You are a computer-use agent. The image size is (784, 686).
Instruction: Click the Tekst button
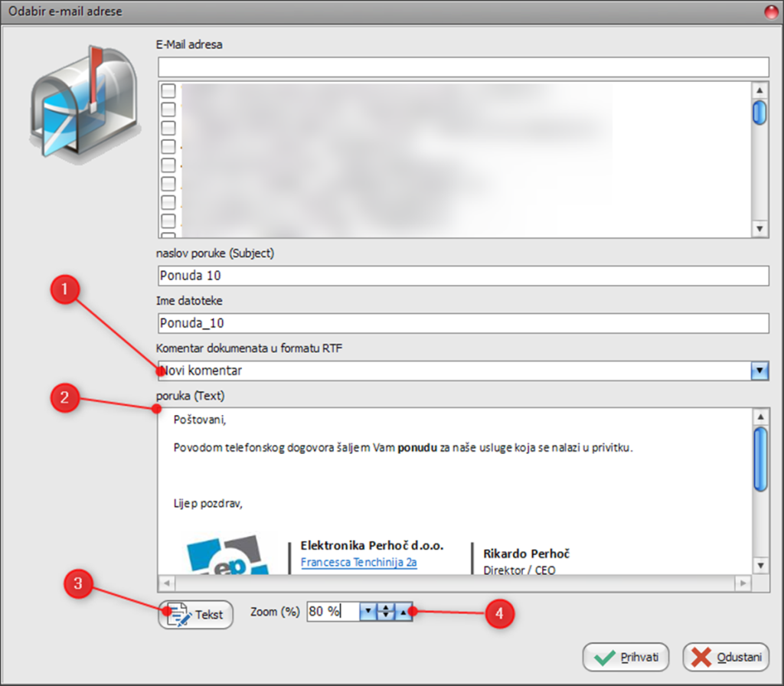pos(196,614)
